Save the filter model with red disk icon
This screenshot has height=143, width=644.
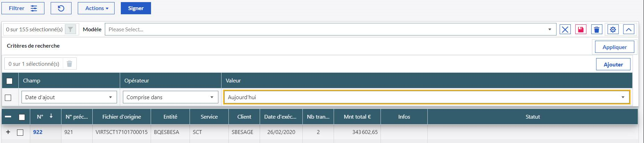580,30
